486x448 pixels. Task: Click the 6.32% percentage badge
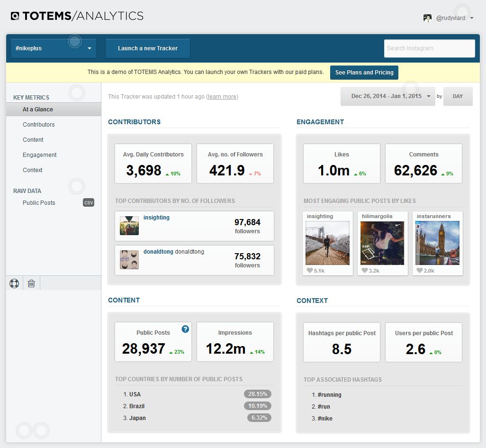pyautogui.click(x=259, y=417)
